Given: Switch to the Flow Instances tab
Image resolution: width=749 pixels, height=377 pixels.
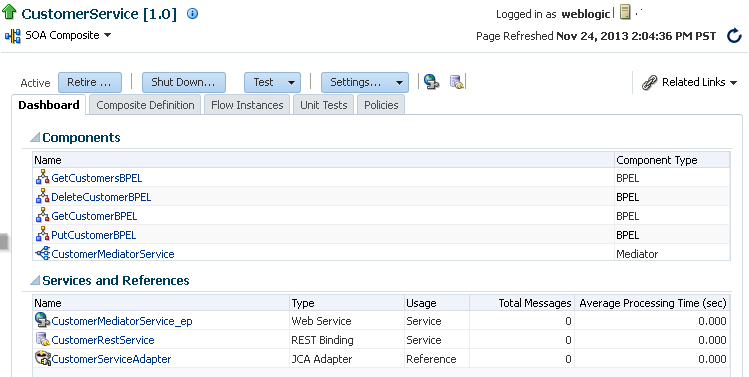Looking at the screenshot, I should pyautogui.click(x=247, y=105).
